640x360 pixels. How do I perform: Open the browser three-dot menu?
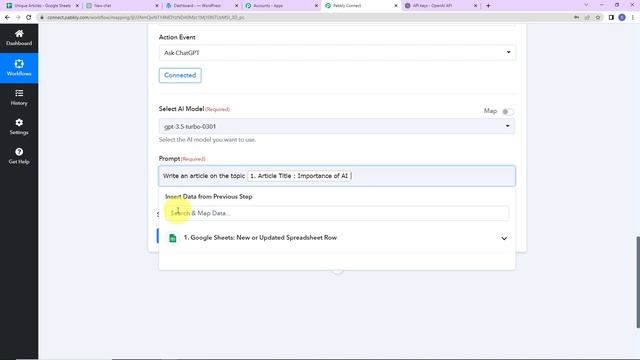point(633,18)
